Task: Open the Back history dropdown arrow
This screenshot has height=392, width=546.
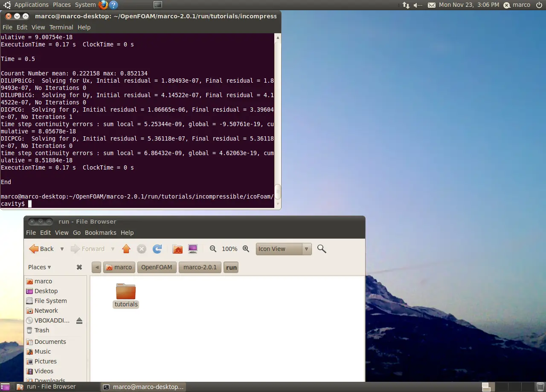Action: tap(62, 249)
